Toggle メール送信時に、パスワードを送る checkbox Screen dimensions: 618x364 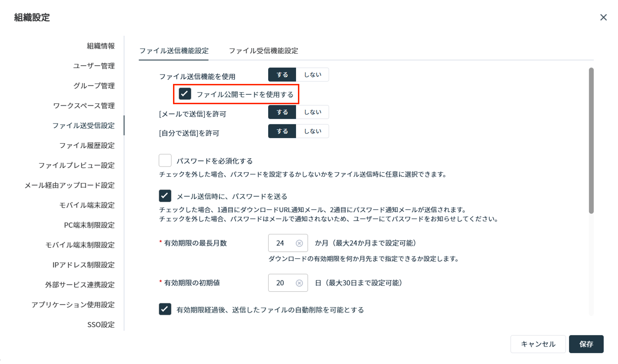pyautogui.click(x=165, y=196)
